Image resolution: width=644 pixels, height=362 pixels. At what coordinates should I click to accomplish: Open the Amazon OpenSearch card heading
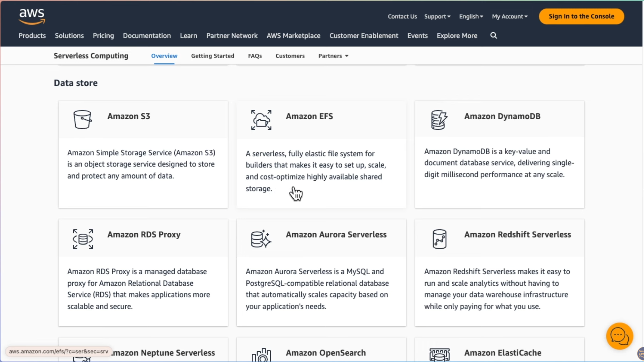coord(326,353)
